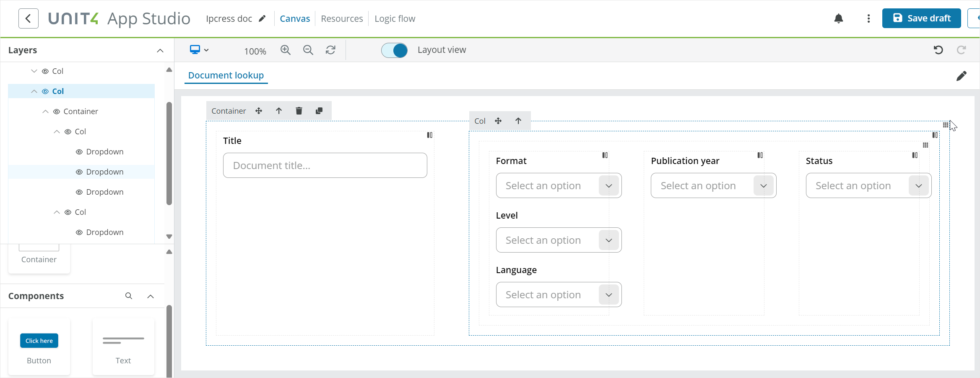Open notifications bell icon

click(839, 18)
